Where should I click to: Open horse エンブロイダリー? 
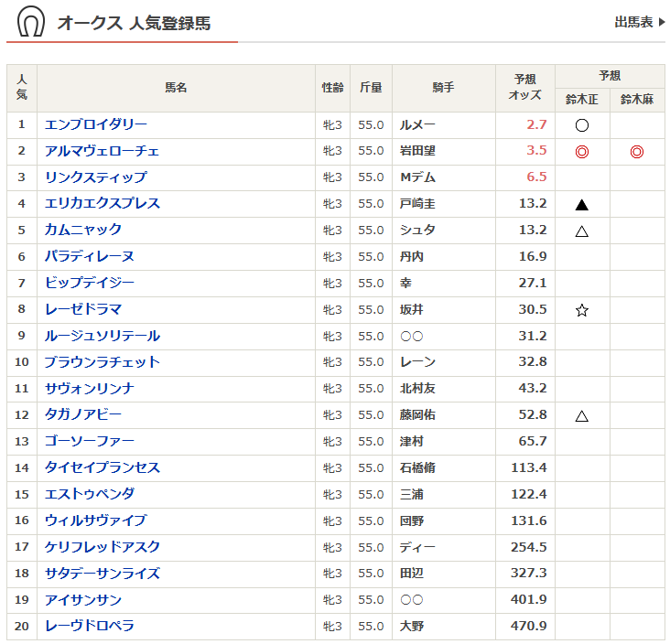click(96, 124)
